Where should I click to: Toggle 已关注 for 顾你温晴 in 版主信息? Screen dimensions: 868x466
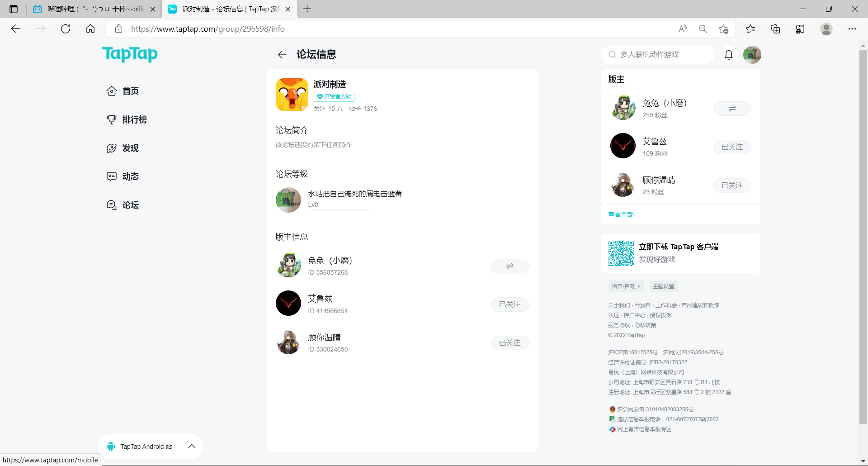pyautogui.click(x=509, y=343)
